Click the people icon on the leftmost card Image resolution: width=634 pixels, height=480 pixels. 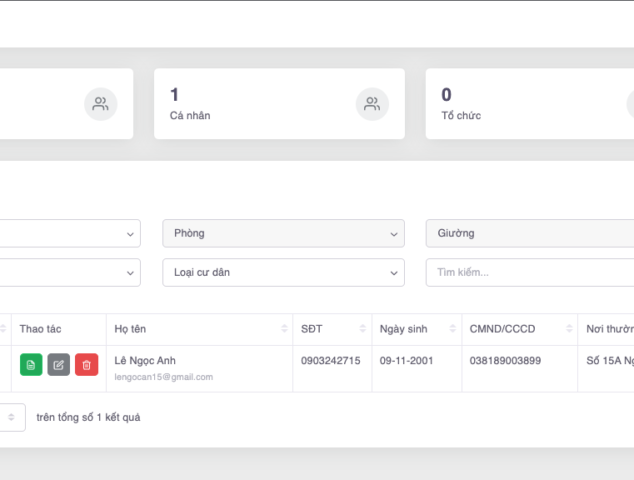click(x=100, y=104)
